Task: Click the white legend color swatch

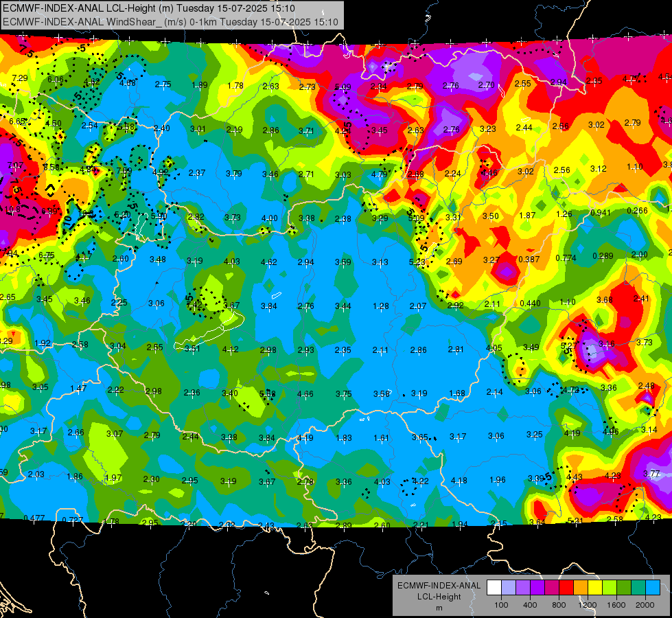Action: click(x=494, y=588)
